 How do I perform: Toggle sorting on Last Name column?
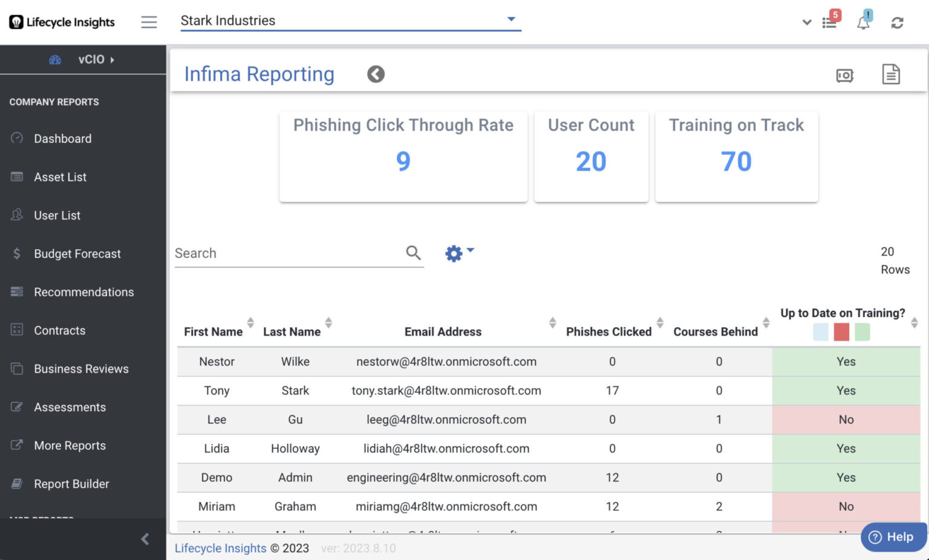328,322
